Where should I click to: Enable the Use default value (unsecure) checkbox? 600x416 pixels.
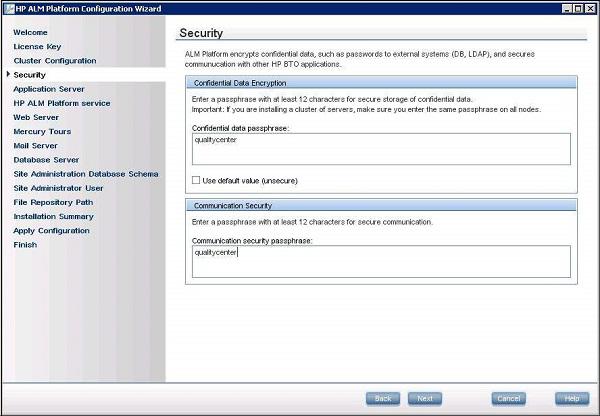196,180
